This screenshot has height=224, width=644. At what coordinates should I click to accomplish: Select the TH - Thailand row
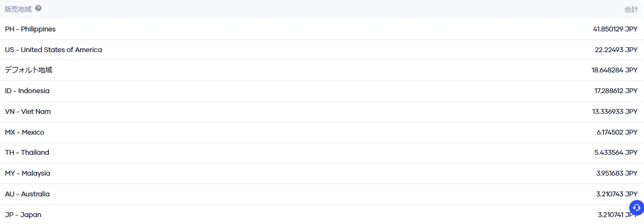tap(322, 153)
